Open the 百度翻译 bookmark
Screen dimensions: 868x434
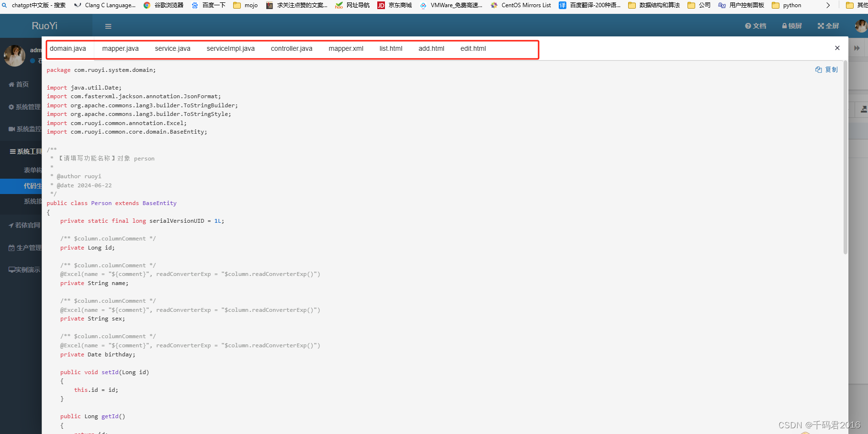tap(590, 5)
